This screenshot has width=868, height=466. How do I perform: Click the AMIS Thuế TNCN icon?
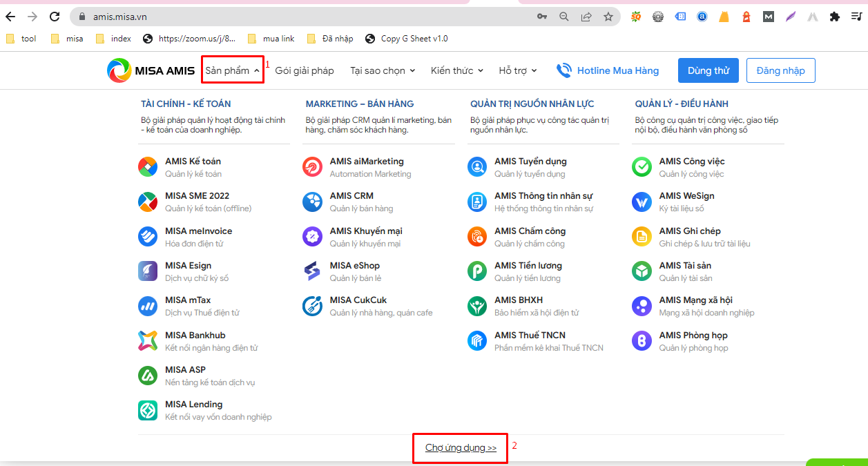coord(477,341)
